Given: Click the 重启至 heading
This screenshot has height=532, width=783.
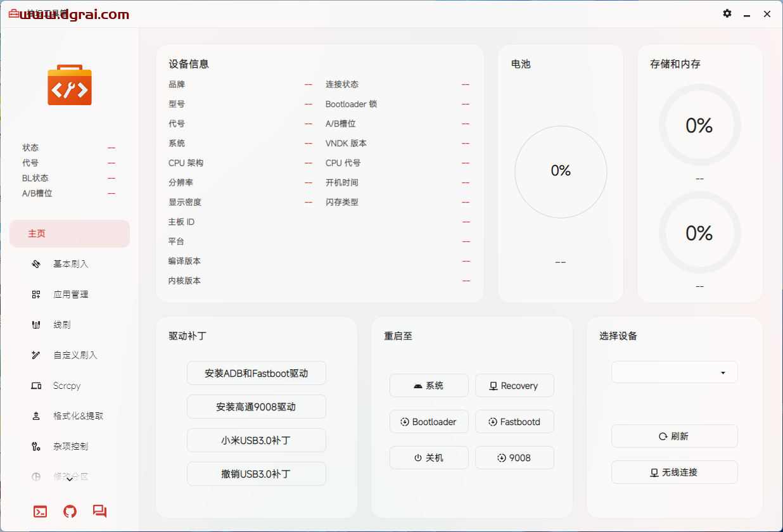Looking at the screenshot, I should pyautogui.click(x=398, y=336).
